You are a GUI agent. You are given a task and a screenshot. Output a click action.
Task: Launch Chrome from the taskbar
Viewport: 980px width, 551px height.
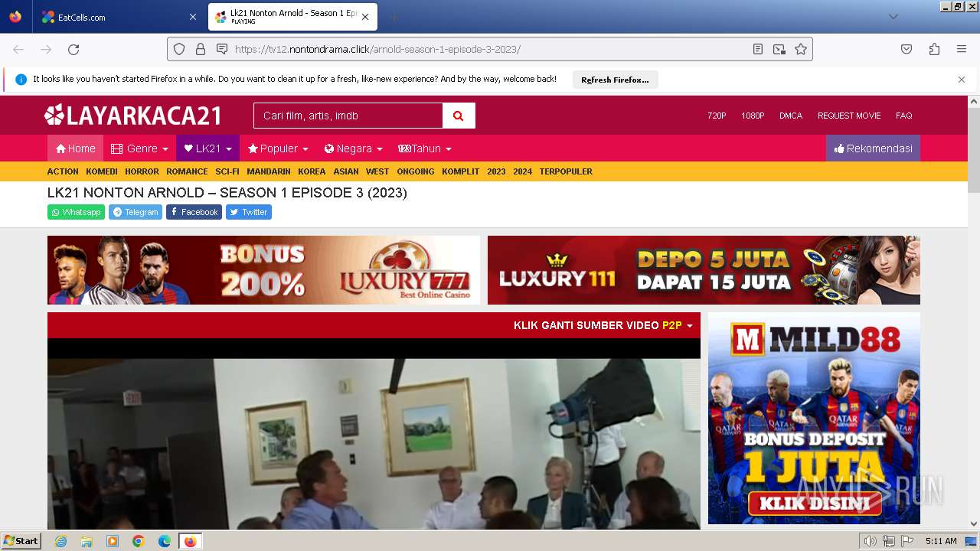coord(139,541)
